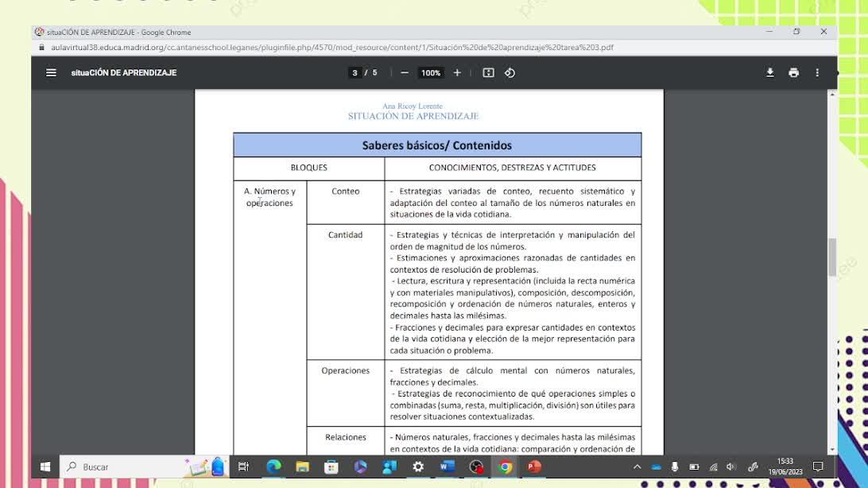
Task: Click the 'Ana Ricoy Lorente' author line
Action: [413, 106]
